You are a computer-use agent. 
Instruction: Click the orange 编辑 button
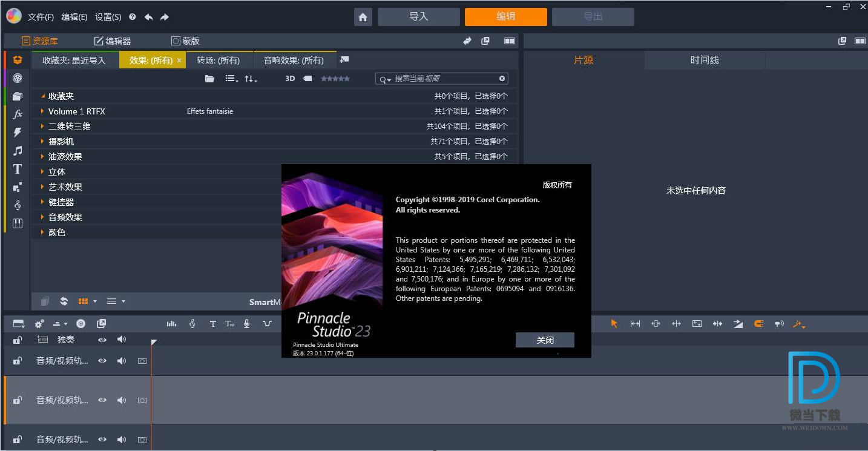506,17
